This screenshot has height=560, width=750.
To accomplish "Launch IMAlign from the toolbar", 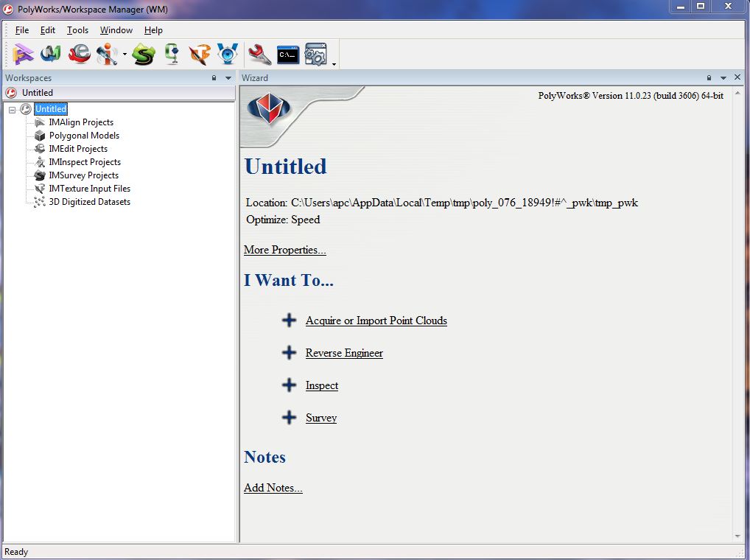I will coord(24,54).
